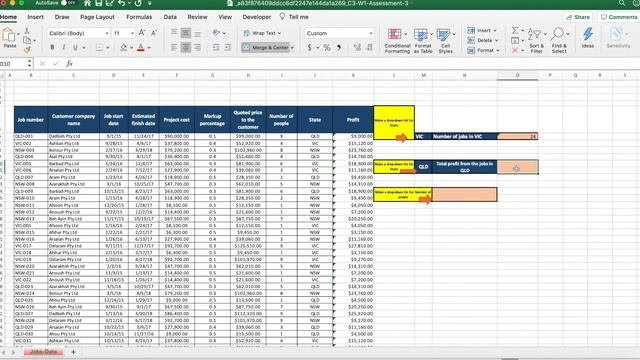Click the Font Color red A icon
This screenshot has width=640, height=360.
141,48
